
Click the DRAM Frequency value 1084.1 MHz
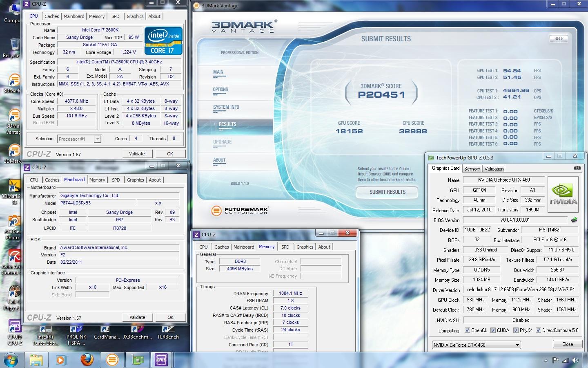click(290, 293)
